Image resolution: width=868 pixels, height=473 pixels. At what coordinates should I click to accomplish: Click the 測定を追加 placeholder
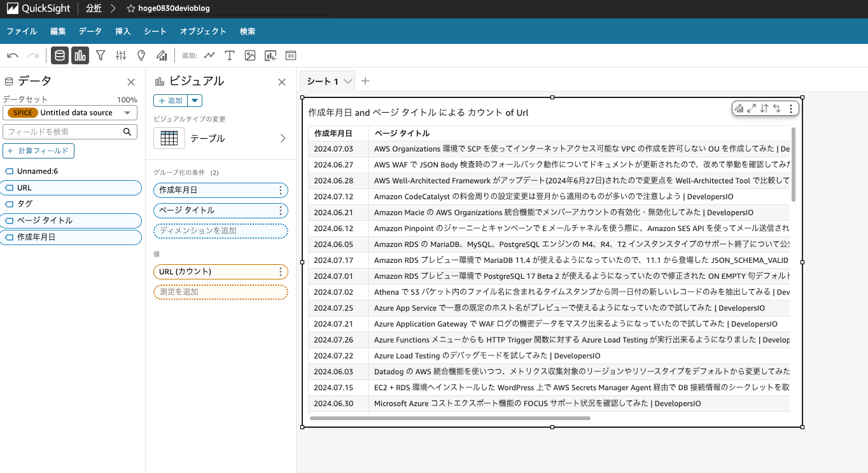click(x=221, y=292)
